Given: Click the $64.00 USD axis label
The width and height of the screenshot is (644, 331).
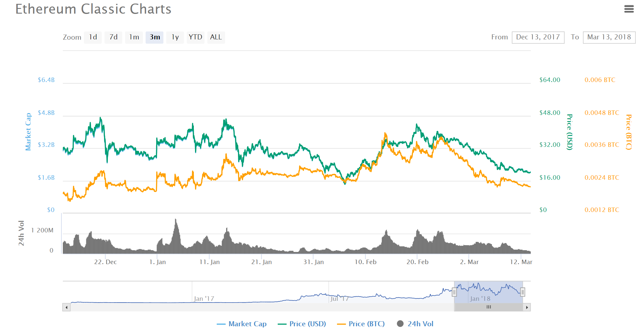Looking at the screenshot, I should click(550, 80).
